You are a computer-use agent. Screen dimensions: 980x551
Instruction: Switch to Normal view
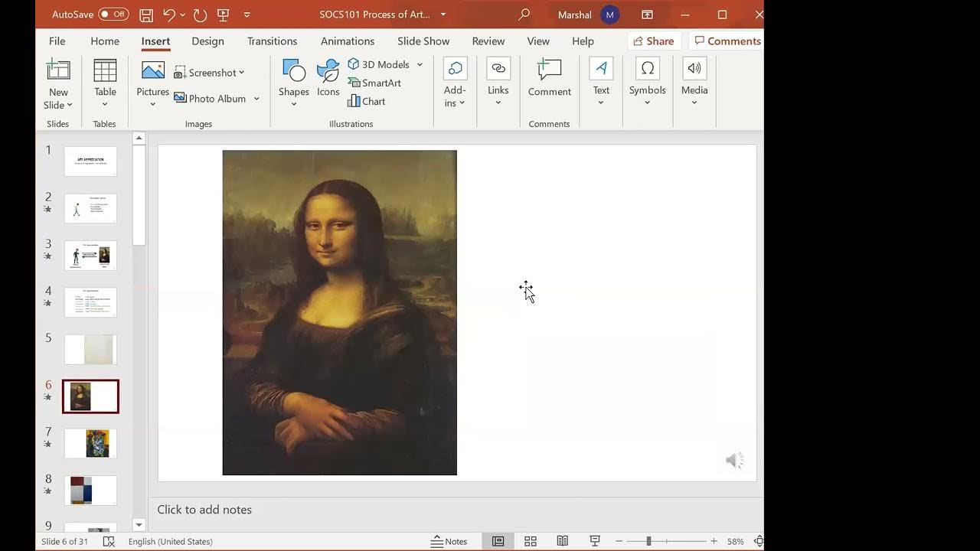pyautogui.click(x=498, y=541)
